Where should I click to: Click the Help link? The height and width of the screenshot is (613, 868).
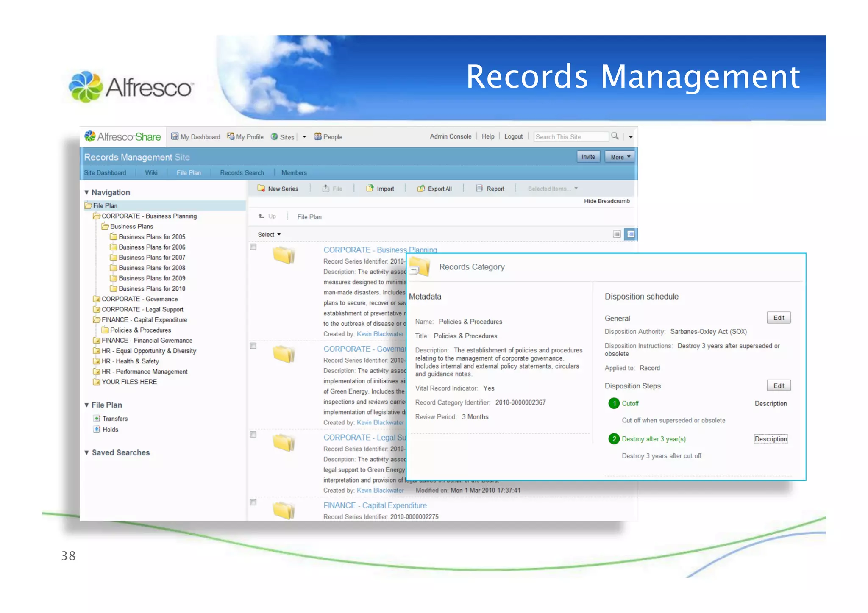pos(488,136)
